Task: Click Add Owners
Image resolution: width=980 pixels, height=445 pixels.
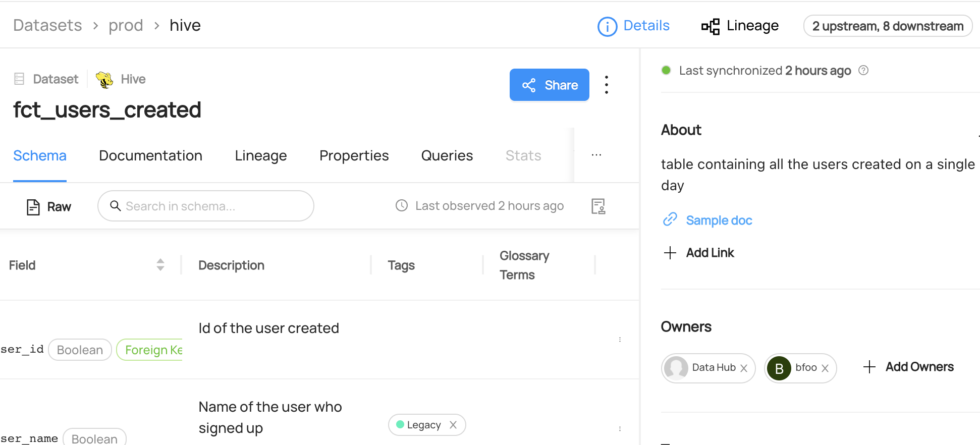Action: pos(908,367)
